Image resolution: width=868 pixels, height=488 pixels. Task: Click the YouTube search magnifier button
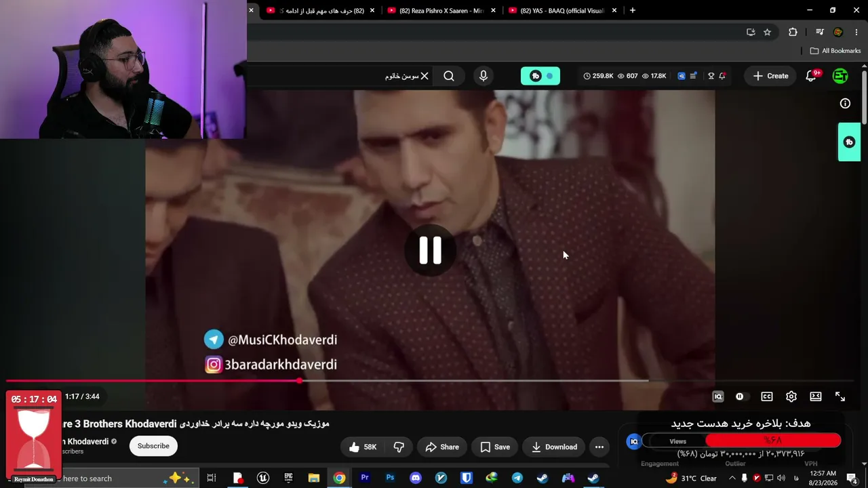(x=449, y=76)
